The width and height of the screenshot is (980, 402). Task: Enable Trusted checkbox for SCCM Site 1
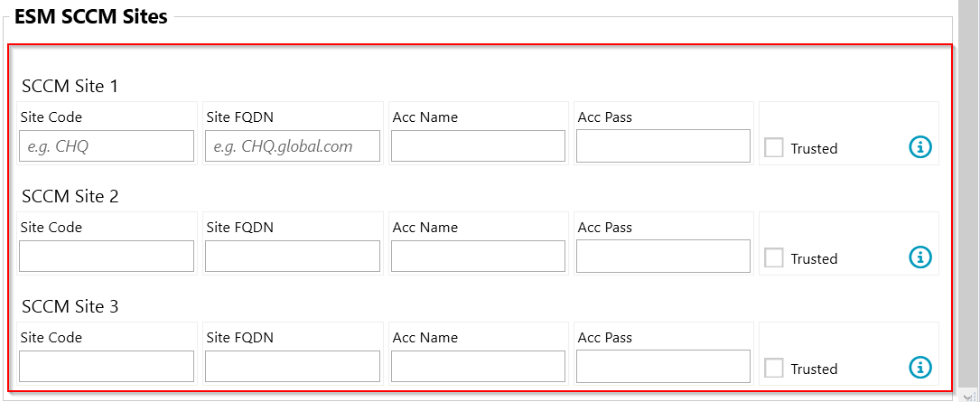point(774,148)
